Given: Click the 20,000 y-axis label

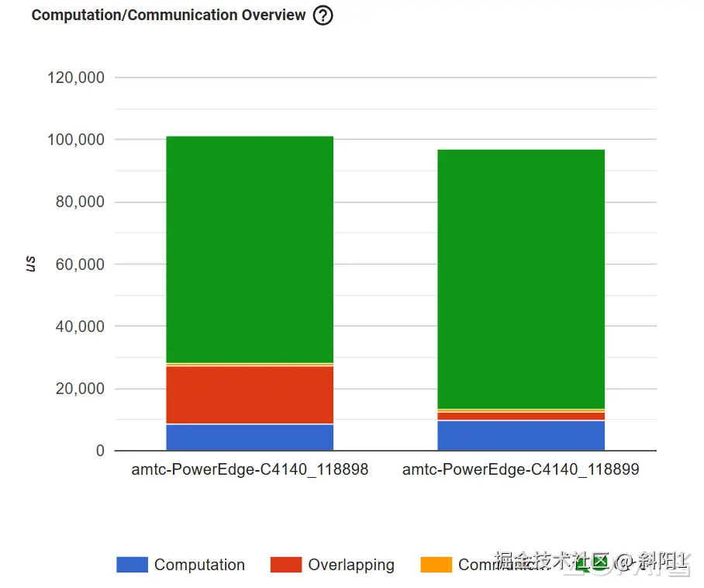Looking at the screenshot, I should pyautogui.click(x=80, y=389).
